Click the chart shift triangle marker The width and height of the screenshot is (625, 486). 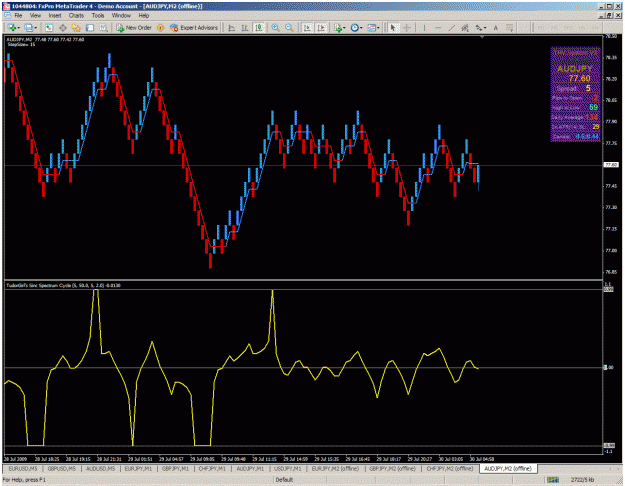point(482,37)
